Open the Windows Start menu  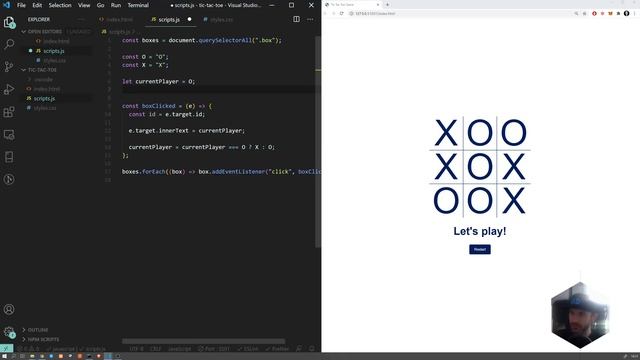(x=4, y=356)
